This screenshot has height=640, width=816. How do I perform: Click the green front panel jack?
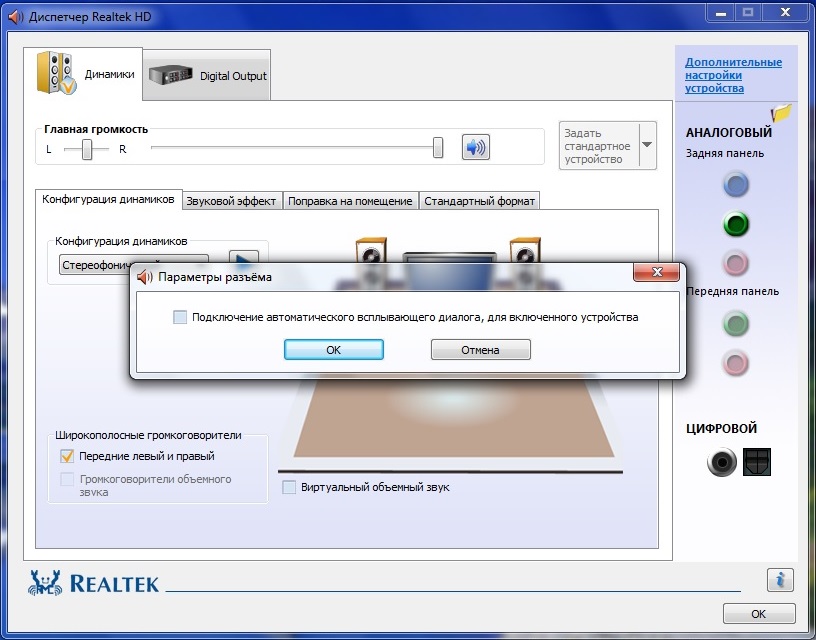click(x=736, y=323)
